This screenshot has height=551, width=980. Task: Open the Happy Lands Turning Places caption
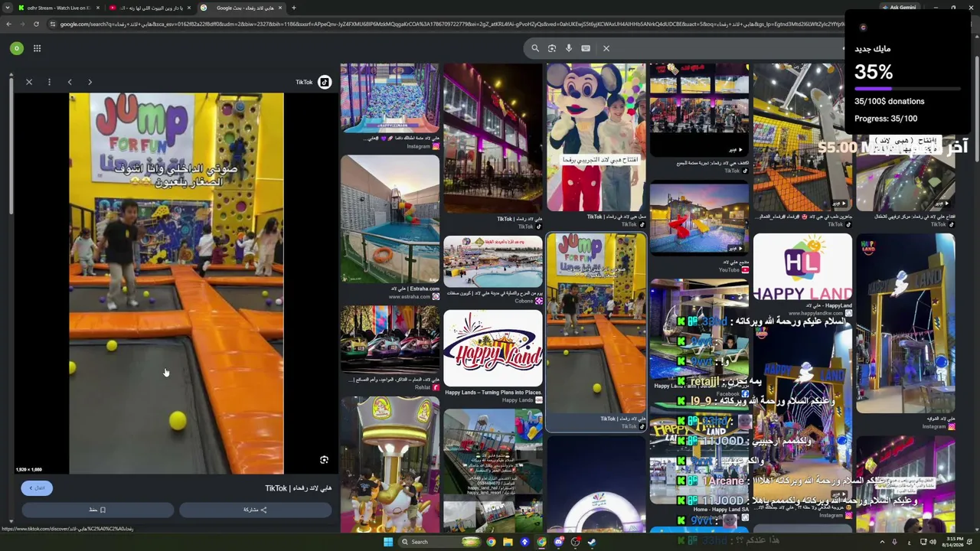coord(493,393)
